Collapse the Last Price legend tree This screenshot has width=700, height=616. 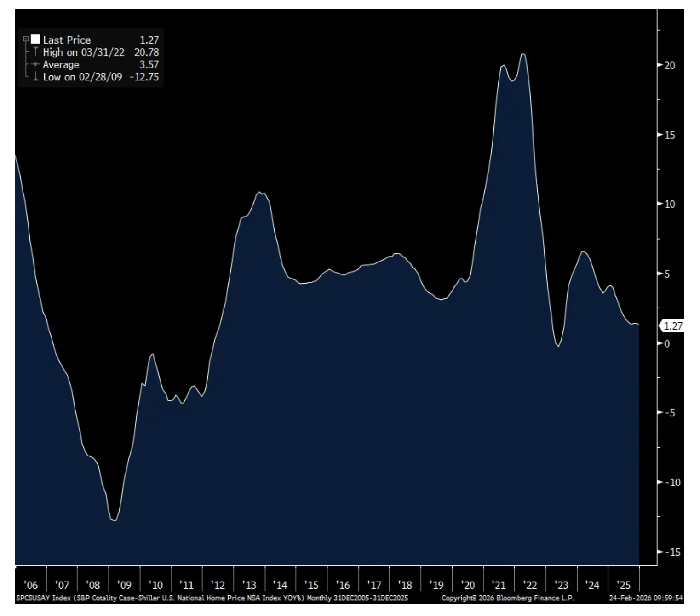point(26,40)
